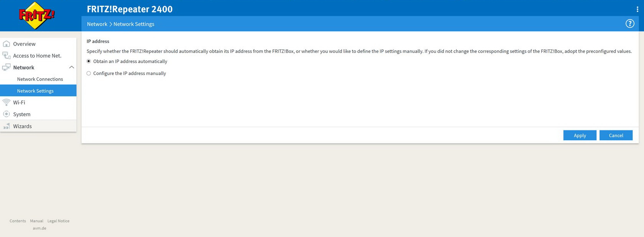
Task: Click the FRITZ!Repeater 2400 title
Action: [x=130, y=9]
